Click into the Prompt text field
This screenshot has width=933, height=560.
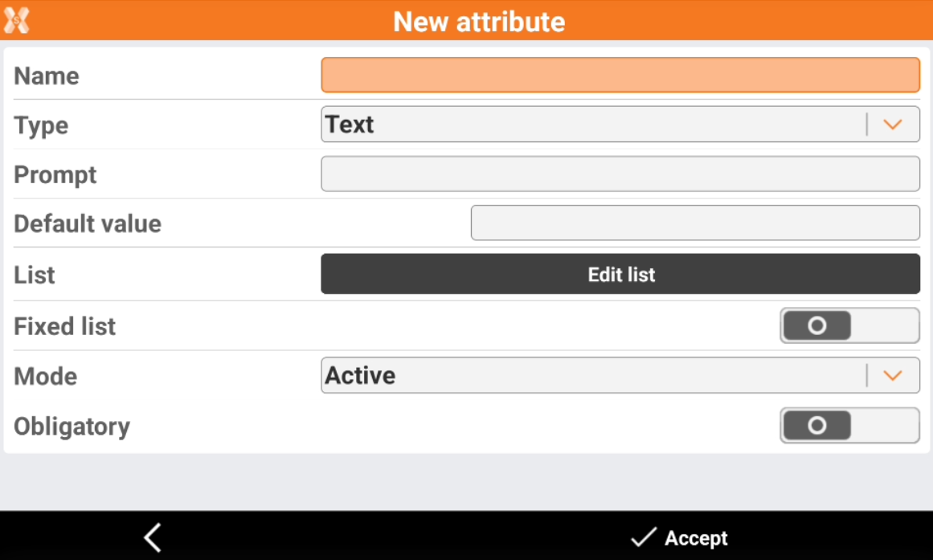click(620, 174)
